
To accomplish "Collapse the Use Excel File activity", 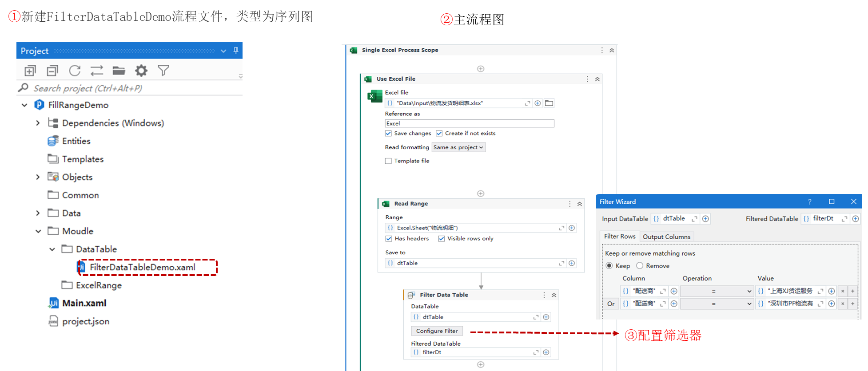I will coord(597,79).
